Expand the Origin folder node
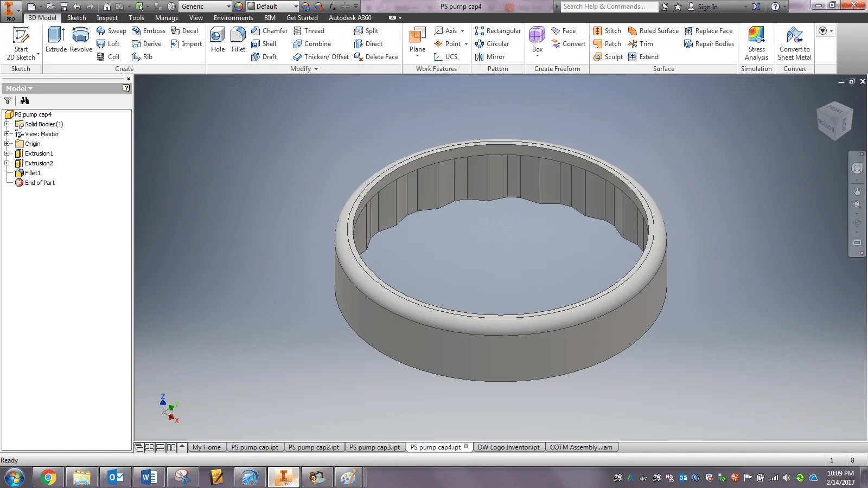The width and height of the screenshot is (868, 488). 7,144
